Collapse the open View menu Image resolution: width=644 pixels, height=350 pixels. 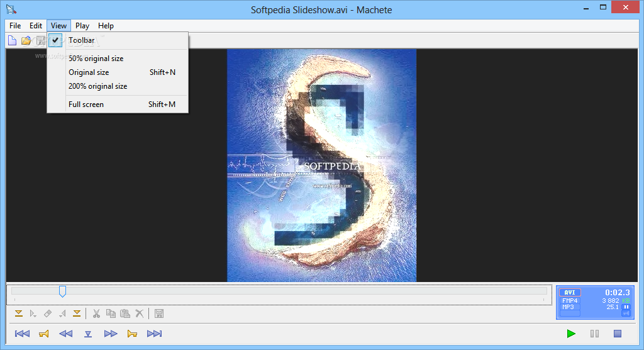(58, 26)
